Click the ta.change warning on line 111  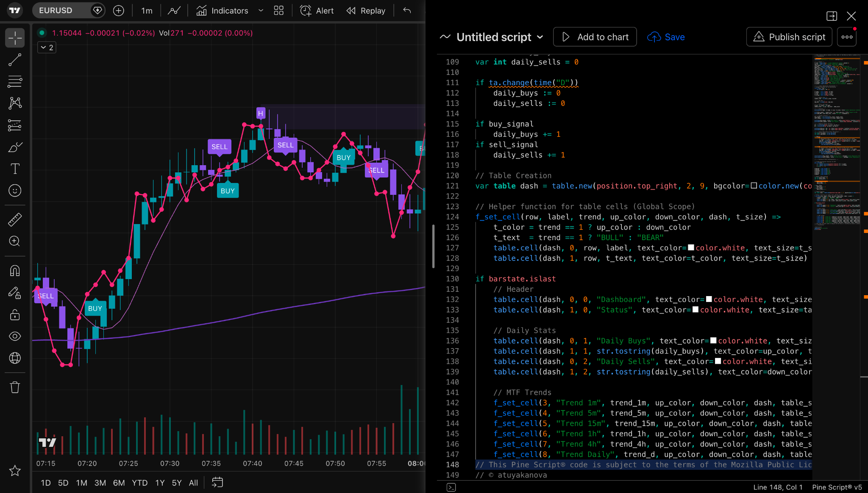pos(533,83)
